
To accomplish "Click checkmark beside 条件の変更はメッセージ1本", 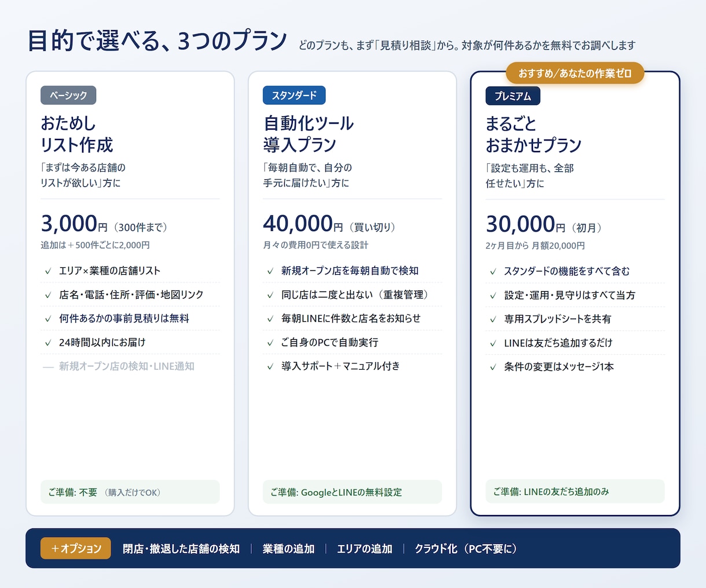I will point(493,367).
